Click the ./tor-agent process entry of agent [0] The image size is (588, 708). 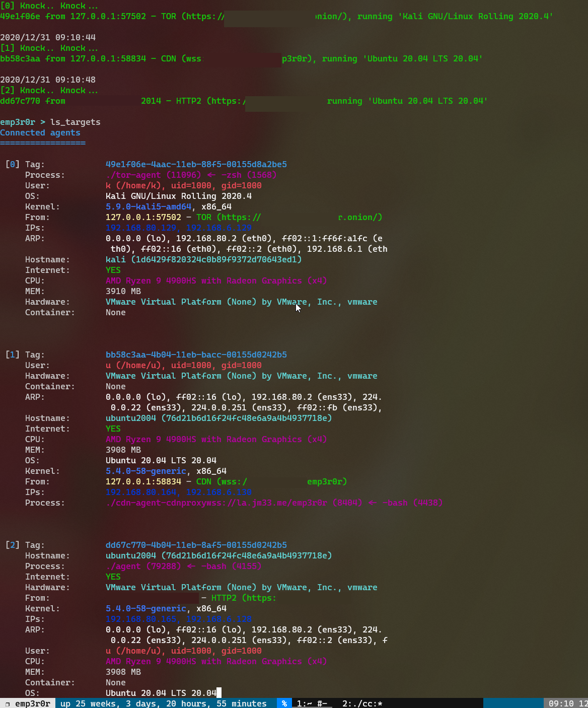pyautogui.click(x=134, y=175)
